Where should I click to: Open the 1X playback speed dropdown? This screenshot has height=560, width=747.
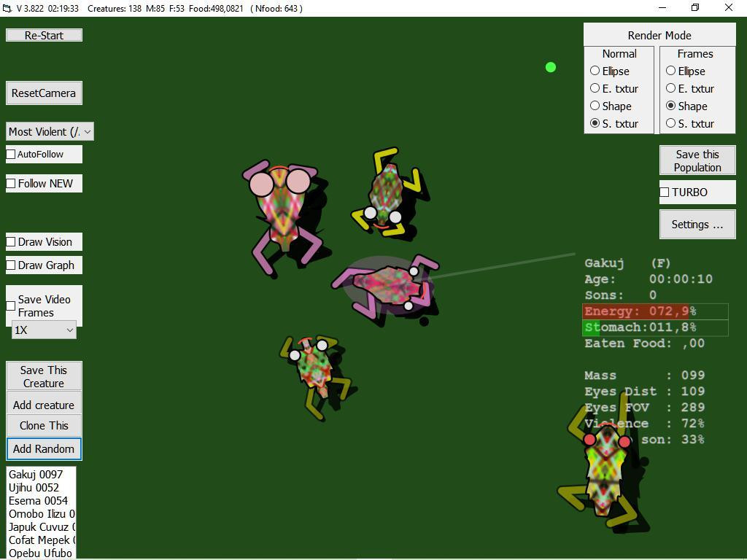42,330
